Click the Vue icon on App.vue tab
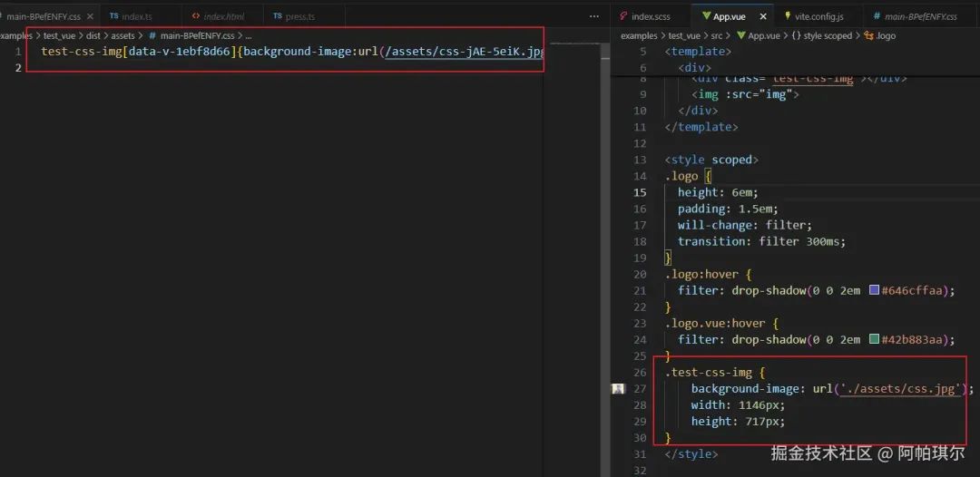Image resolution: width=980 pixels, height=477 pixels. 706,16
